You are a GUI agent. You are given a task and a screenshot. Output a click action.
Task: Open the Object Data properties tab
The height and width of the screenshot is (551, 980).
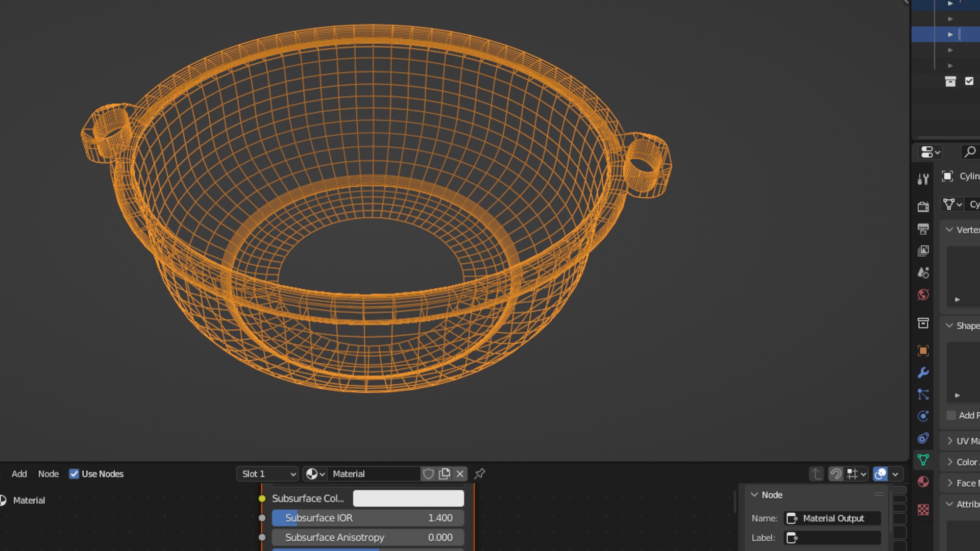923,460
